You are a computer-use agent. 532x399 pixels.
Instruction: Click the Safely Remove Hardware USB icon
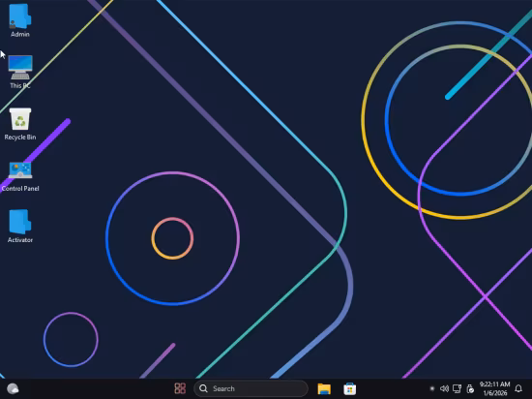pyautogui.click(x=470, y=388)
